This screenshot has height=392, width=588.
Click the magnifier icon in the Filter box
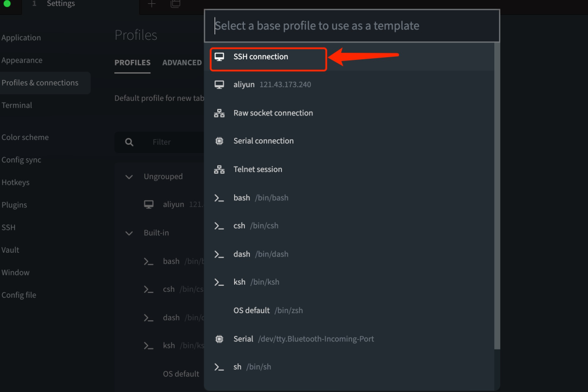(x=129, y=142)
